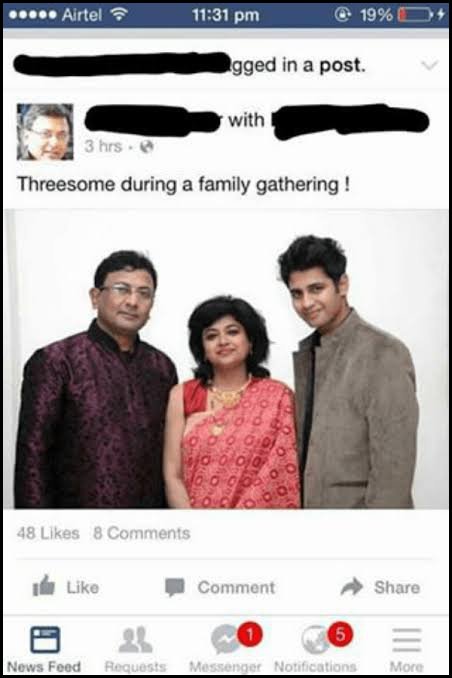View the 48 Likes list

tap(48, 533)
